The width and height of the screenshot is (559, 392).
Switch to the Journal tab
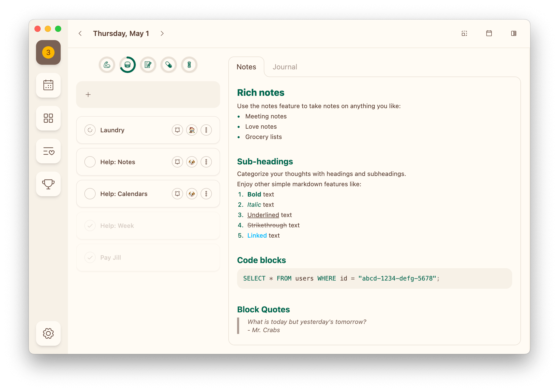285,67
